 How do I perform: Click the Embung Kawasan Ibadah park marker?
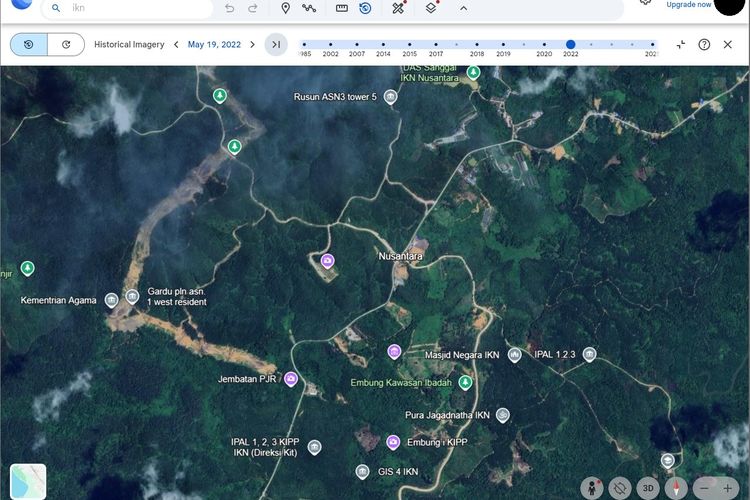tap(465, 382)
